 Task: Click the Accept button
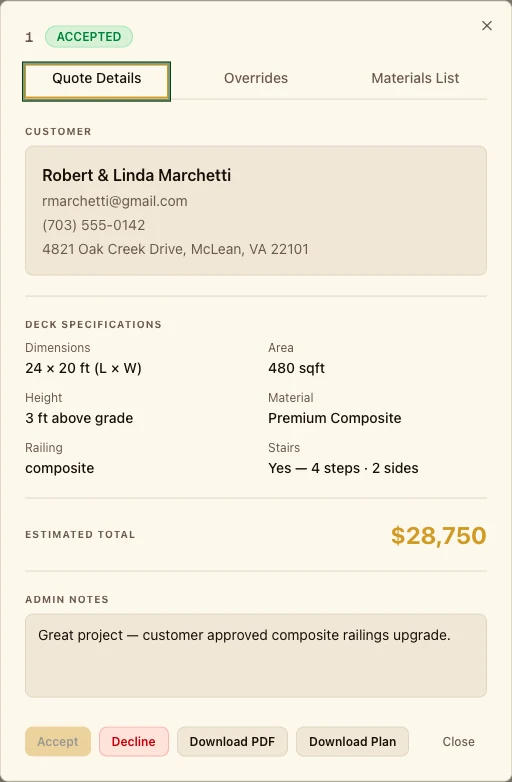point(58,742)
